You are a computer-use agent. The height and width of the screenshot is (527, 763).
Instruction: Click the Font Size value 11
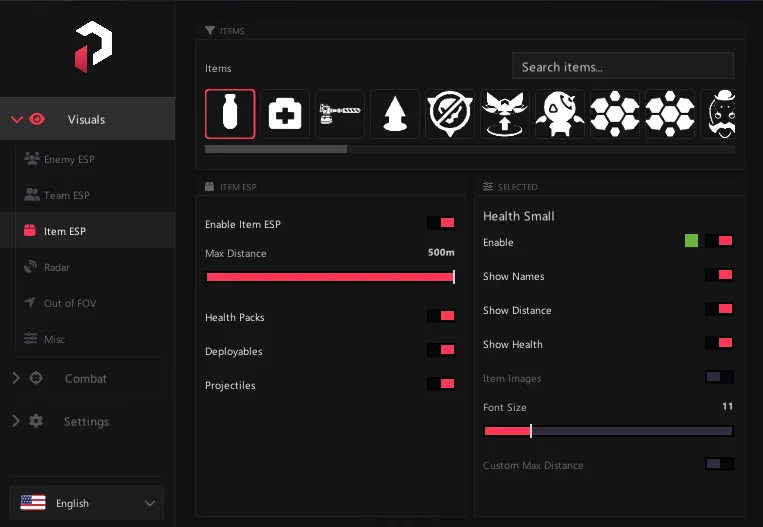(x=727, y=406)
